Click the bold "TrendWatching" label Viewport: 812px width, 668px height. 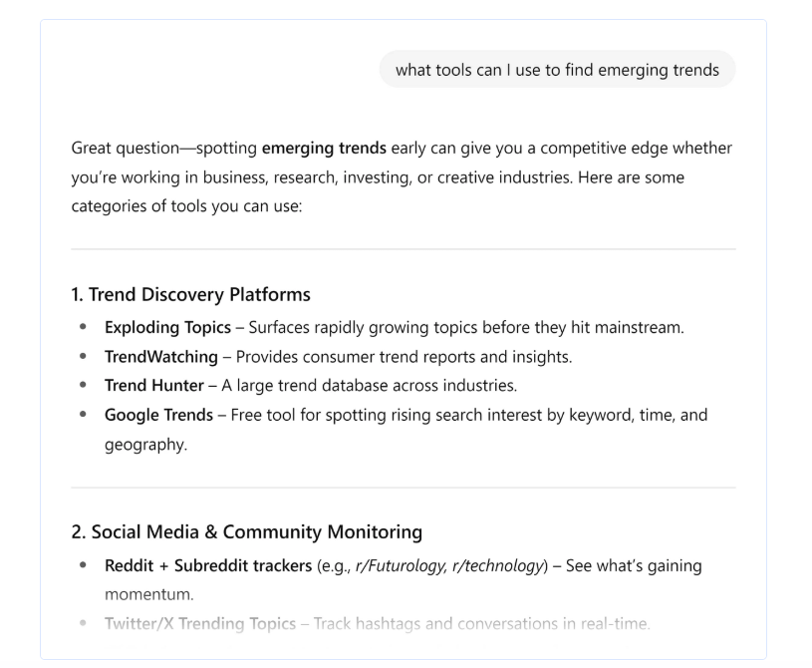pos(161,357)
